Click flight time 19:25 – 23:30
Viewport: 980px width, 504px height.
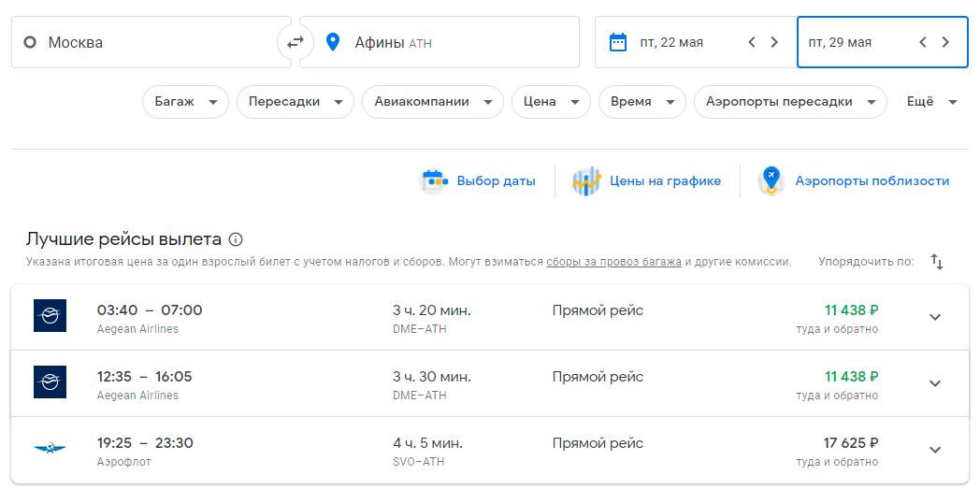(145, 442)
